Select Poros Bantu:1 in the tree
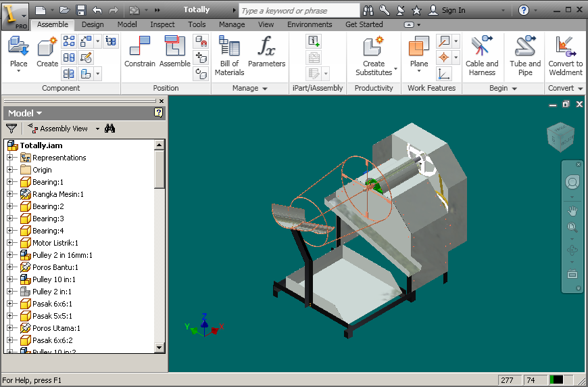 tap(55, 267)
